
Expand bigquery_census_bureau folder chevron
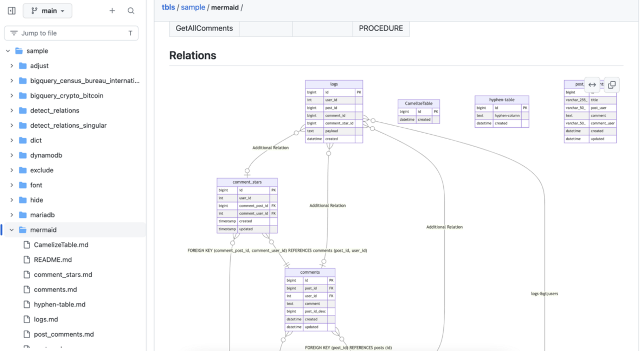point(12,81)
